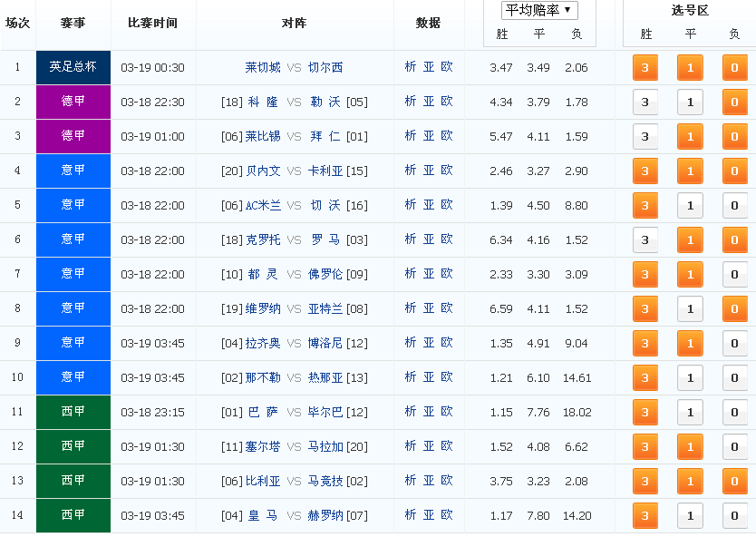This screenshot has width=756, height=537.
Task: Open team link 莱切城
Action: point(263,67)
